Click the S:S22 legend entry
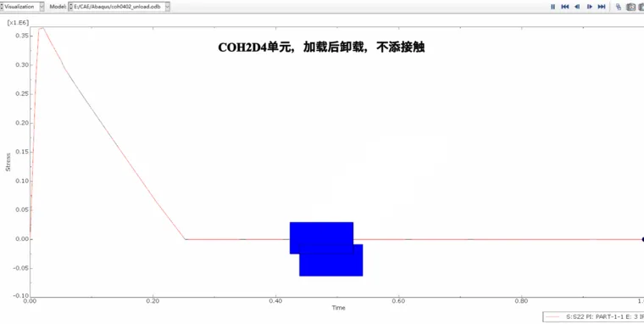Viewport: 644px width, 324px height. coord(593,317)
